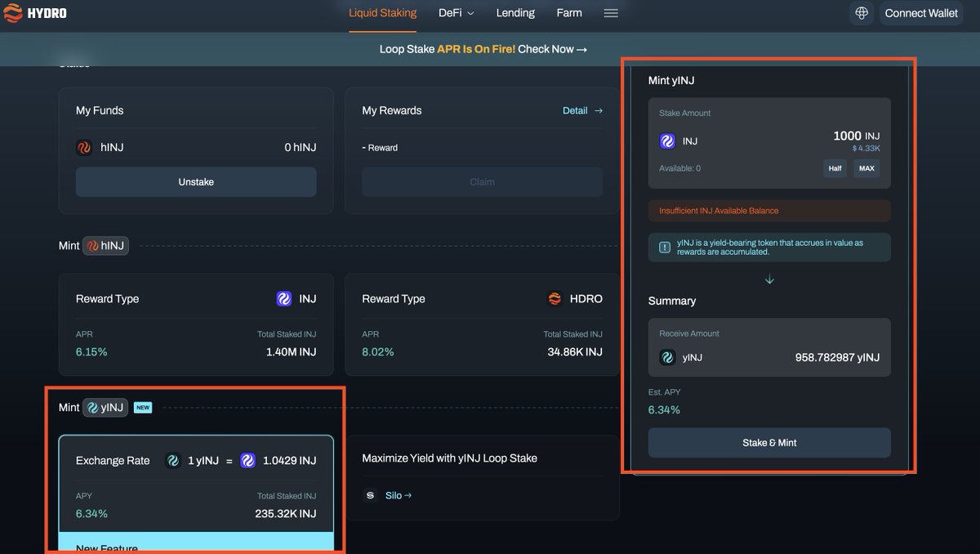
Task: Select the Est. APY 6.34% value
Action: click(664, 410)
